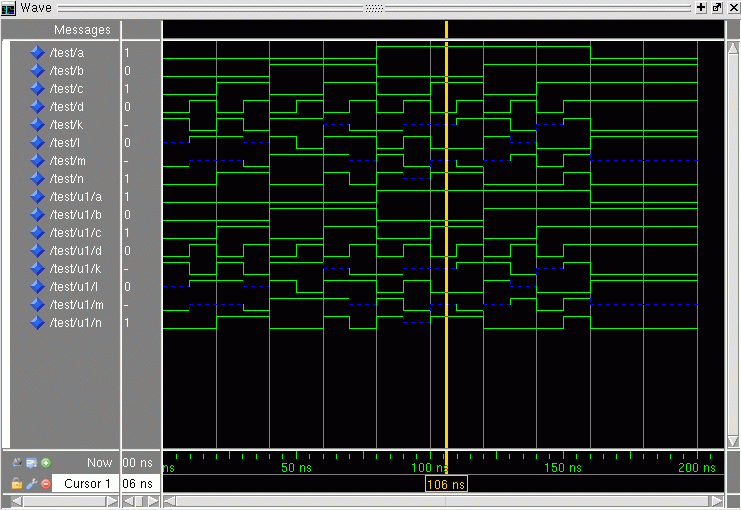
Task: Select the /test/u1/c signal diamond icon
Action: pos(37,233)
